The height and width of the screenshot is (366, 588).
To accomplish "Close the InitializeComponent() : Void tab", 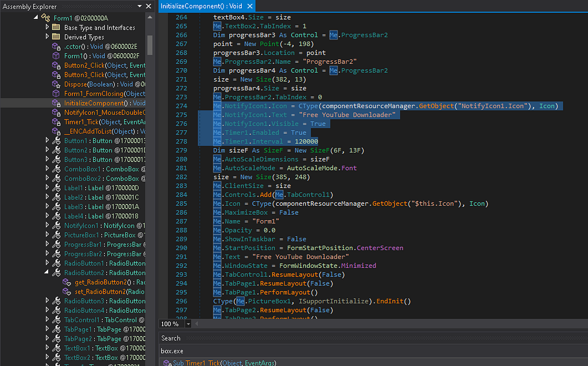I will tap(250, 6).
